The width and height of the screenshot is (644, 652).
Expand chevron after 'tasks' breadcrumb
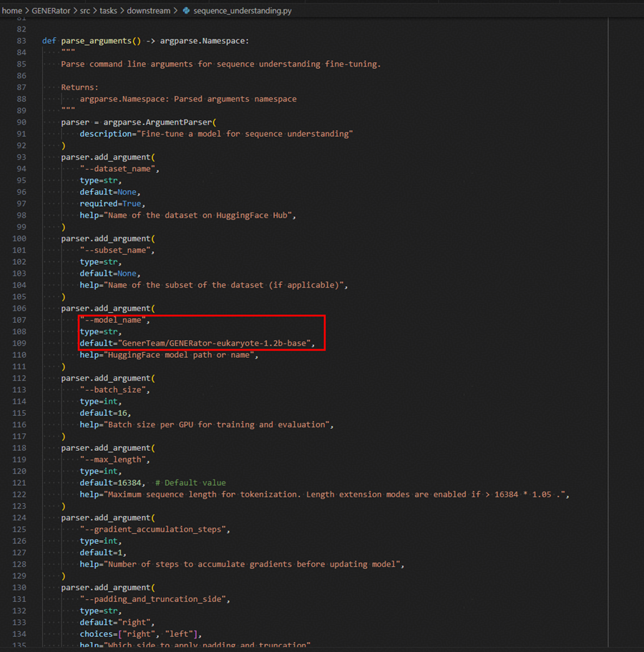coord(122,11)
